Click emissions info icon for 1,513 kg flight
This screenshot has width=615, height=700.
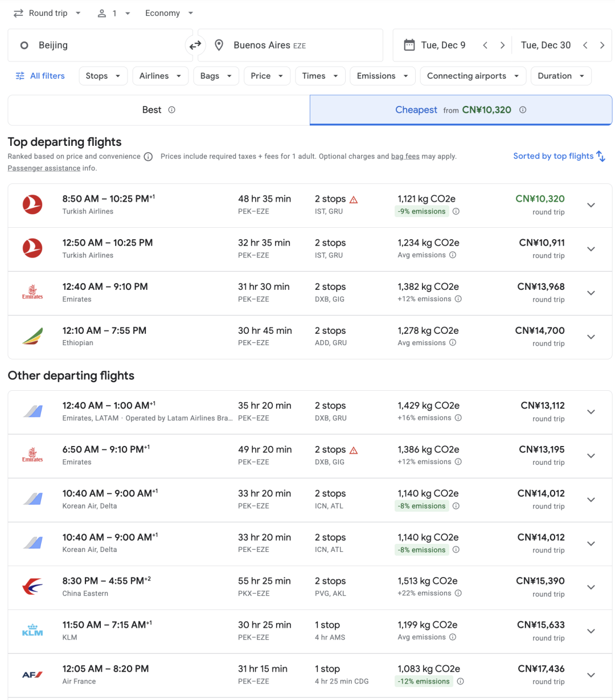(458, 593)
